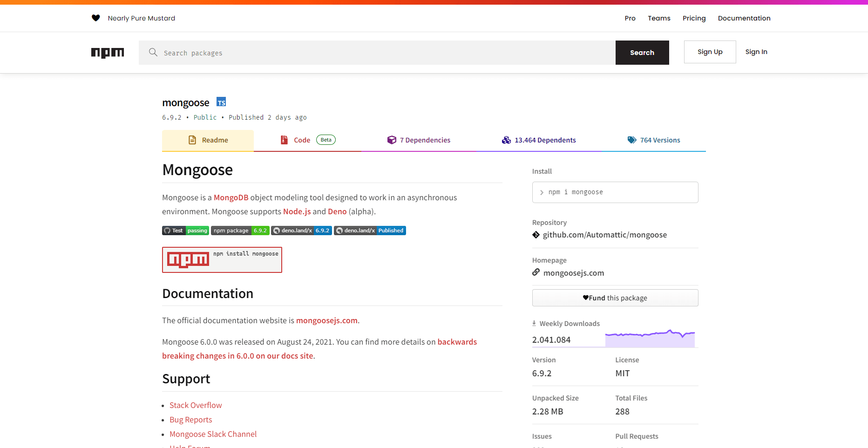The image size is (868, 448).
Task: Open the Documentation link in header
Action: (744, 18)
